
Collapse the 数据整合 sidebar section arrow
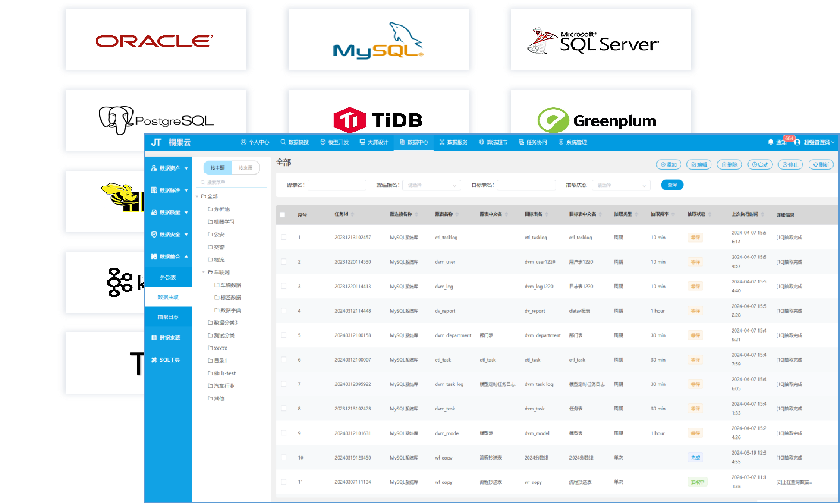coord(186,256)
